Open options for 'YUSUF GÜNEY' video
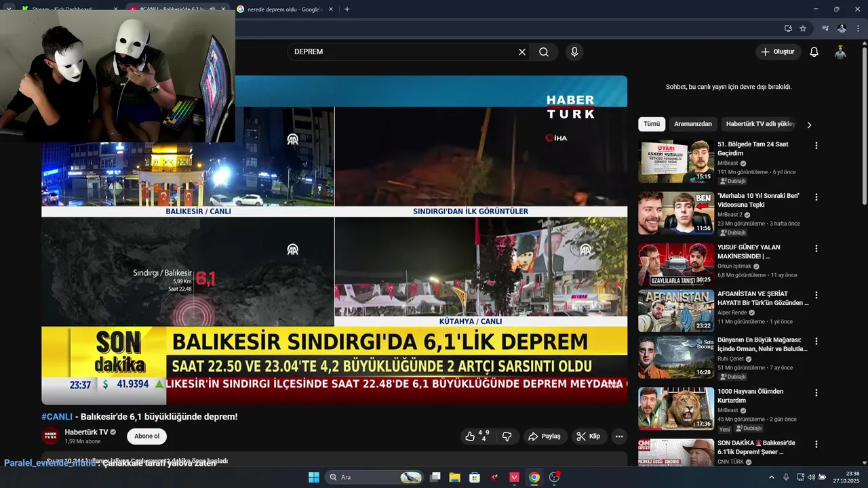The width and height of the screenshot is (868, 488). point(816,249)
